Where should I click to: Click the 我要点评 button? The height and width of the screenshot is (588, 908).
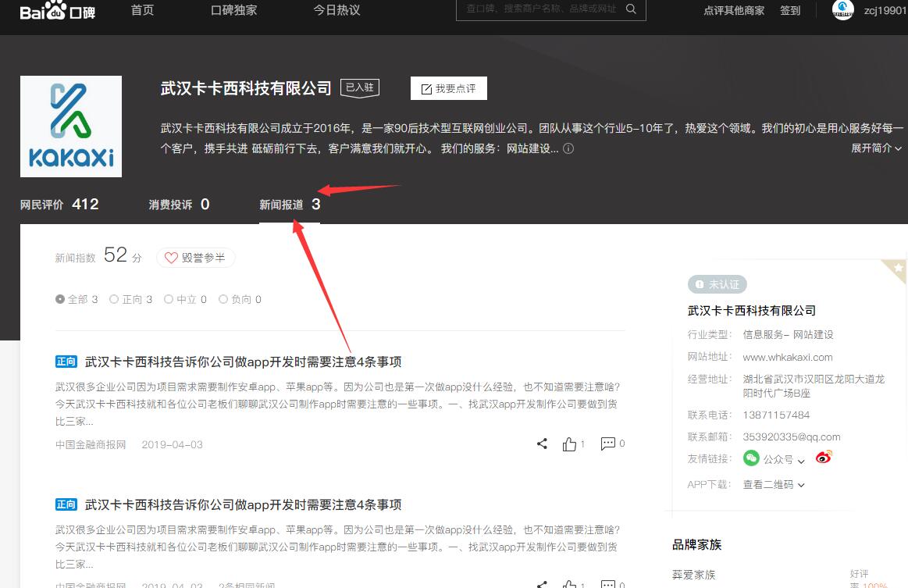coord(449,88)
